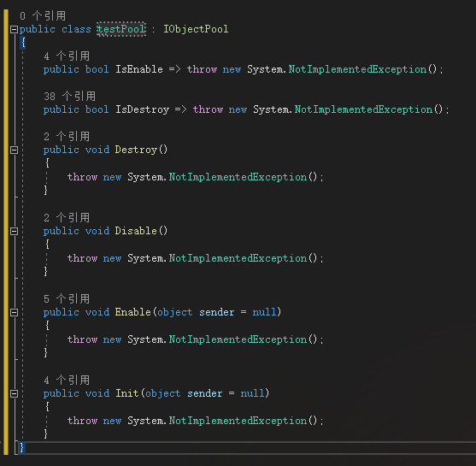Click 'object' type in Enable parameter

pyautogui.click(x=175, y=312)
